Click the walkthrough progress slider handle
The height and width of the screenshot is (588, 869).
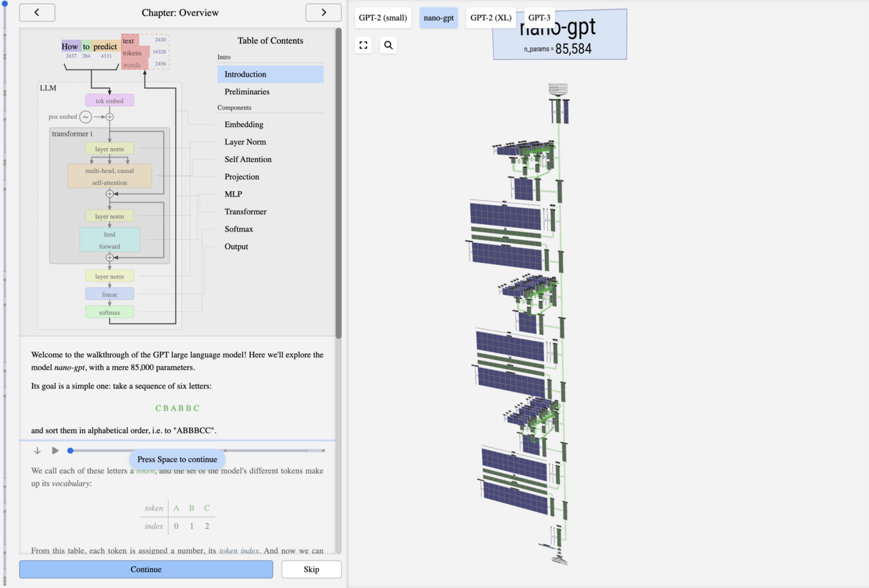coord(70,451)
